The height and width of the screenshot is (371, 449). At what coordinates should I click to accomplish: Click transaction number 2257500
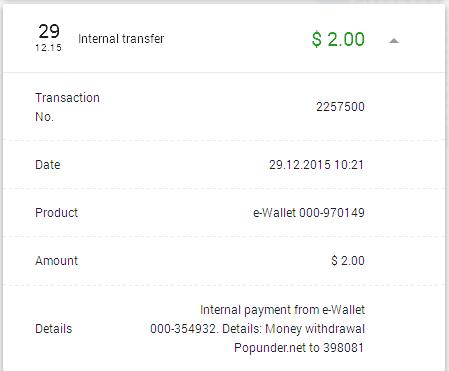[x=340, y=107]
